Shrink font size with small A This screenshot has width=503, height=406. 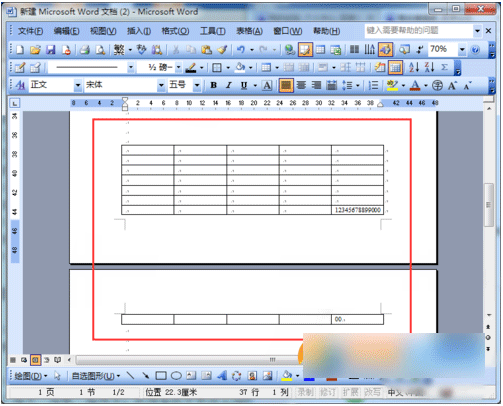pos(467,86)
